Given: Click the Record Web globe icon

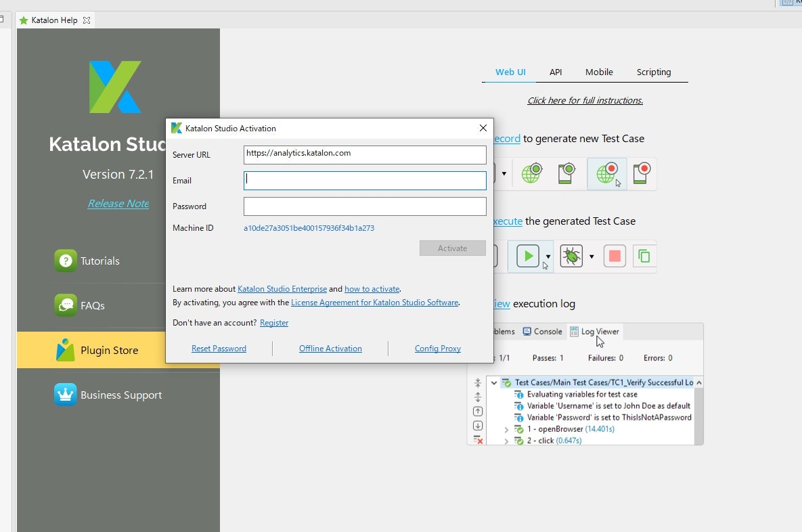Looking at the screenshot, I should coord(606,173).
